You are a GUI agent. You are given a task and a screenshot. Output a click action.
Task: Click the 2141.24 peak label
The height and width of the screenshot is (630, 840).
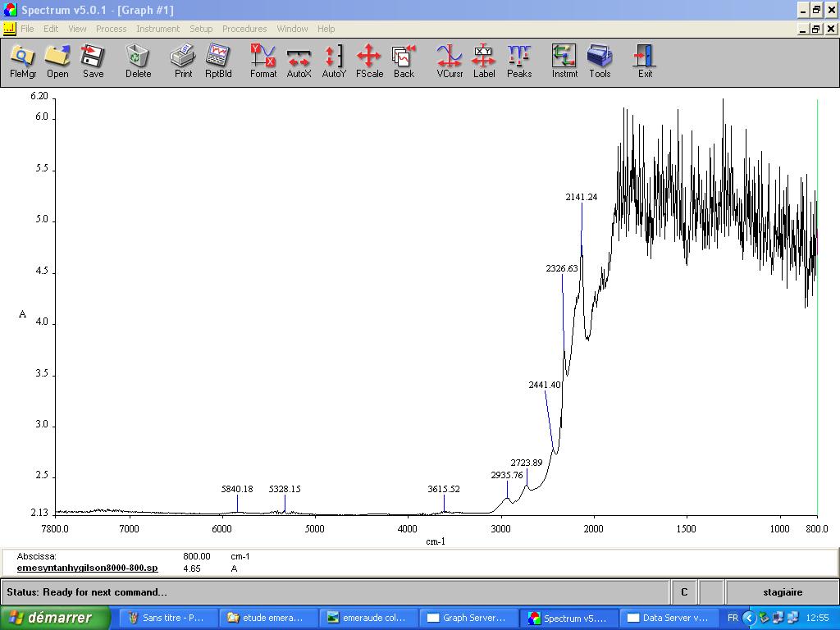pyautogui.click(x=582, y=197)
